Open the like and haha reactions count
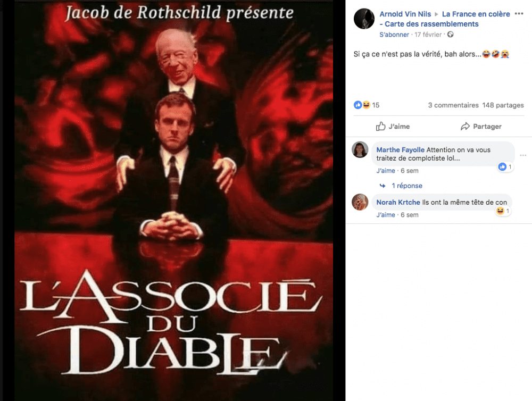Viewport: 532px width, 401px height. [x=367, y=105]
